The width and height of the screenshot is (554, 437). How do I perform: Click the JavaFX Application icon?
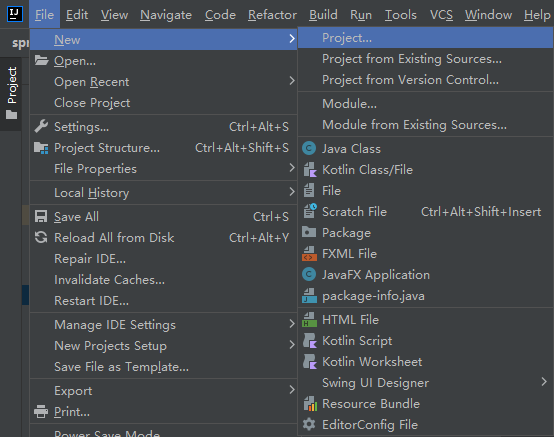(x=309, y=274)
